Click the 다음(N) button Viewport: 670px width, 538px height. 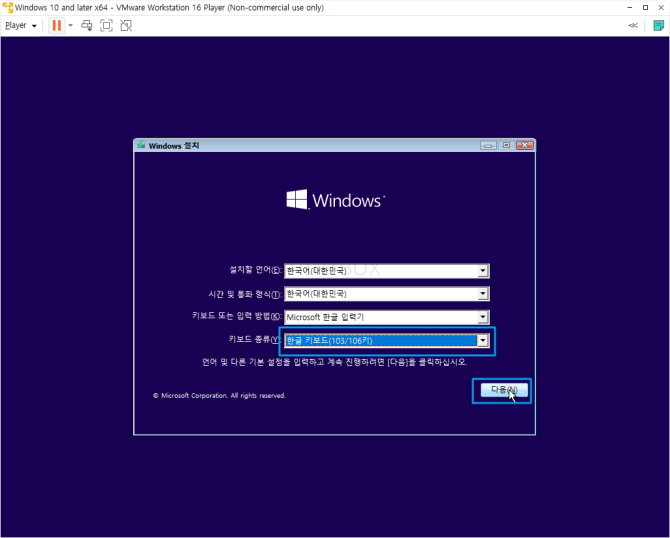click(504, 390)
